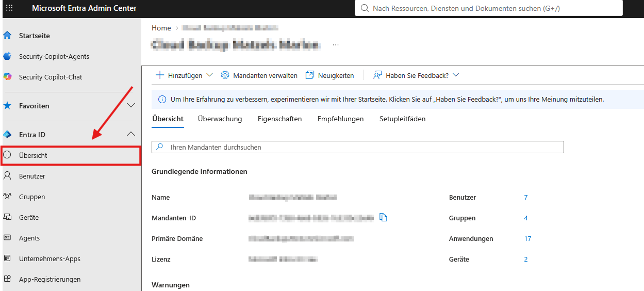The width and height of the screenshot is (644, 291).
Task: Click the Home breadcrumb link
Action: click(161, 28)
